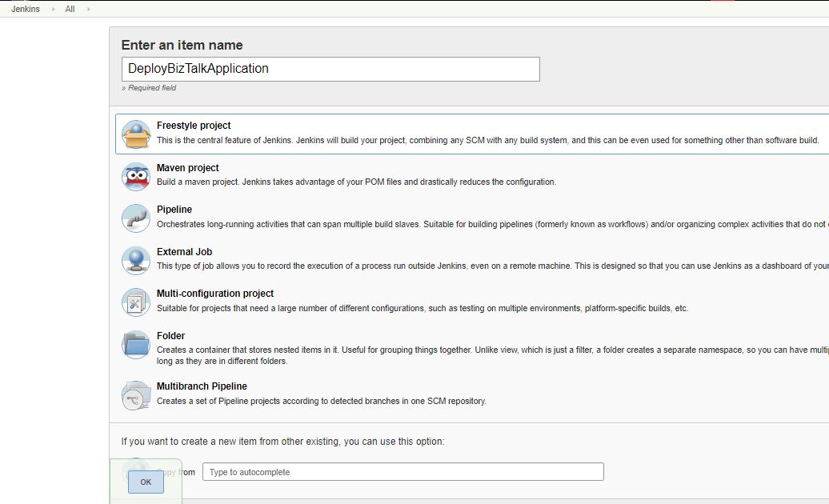Choose the Maven project title
829x504 pixels.
click(188, 167)
